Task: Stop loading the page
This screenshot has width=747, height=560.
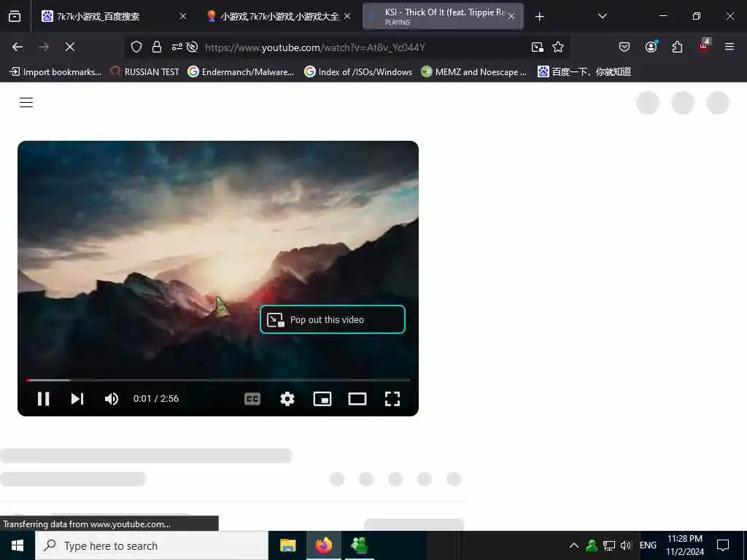Action: click(70, 47)
